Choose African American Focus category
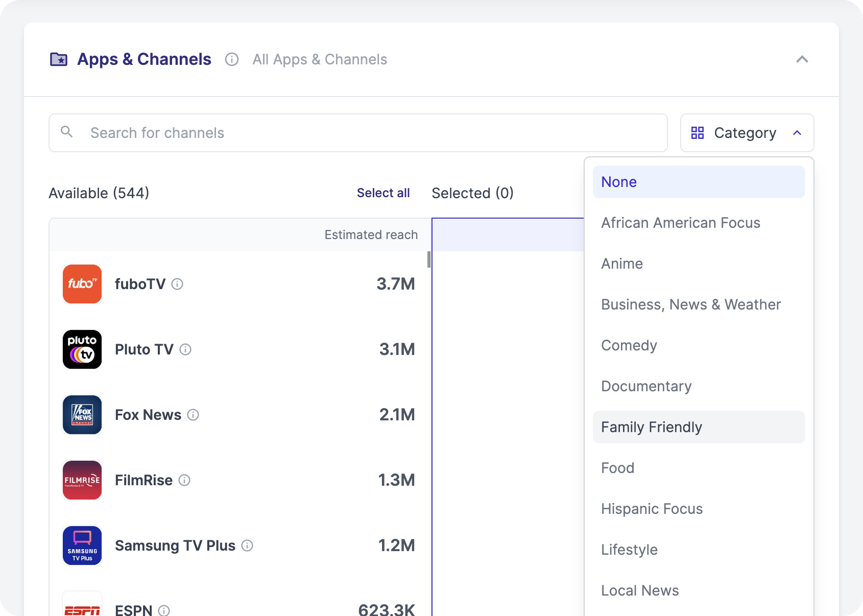The image size is (863, 616). (x=699, y=223)
